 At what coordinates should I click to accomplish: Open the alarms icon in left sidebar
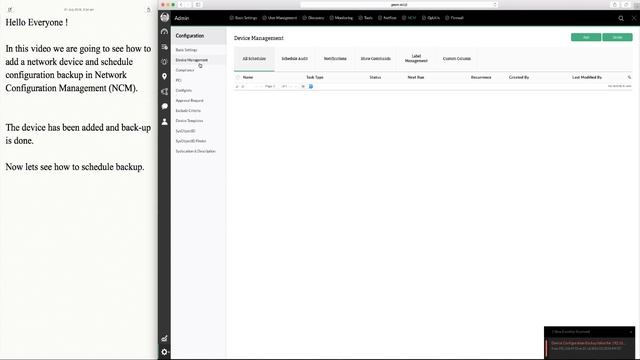tap(164, 62)
